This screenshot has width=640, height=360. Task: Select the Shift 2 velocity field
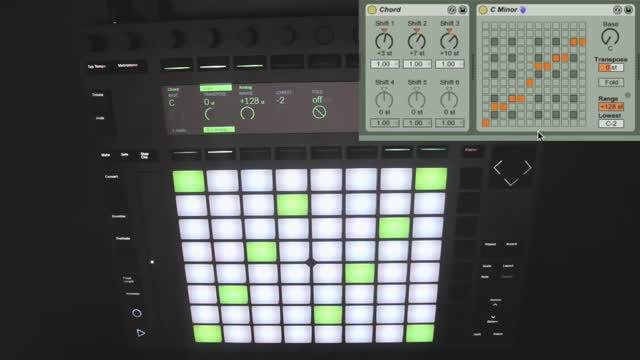(x=417, y=64)
